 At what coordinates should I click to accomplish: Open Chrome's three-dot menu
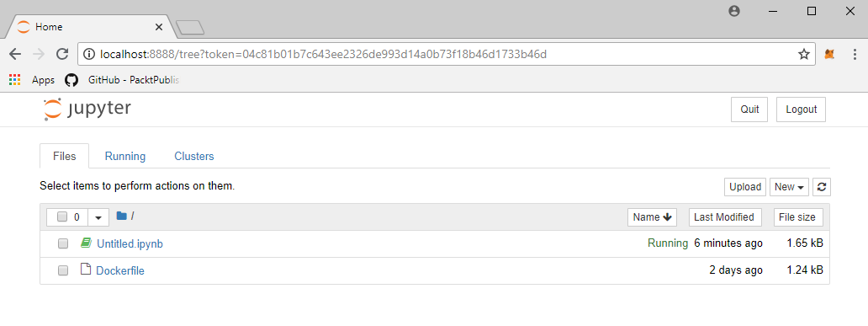click(x=853, y=54)
